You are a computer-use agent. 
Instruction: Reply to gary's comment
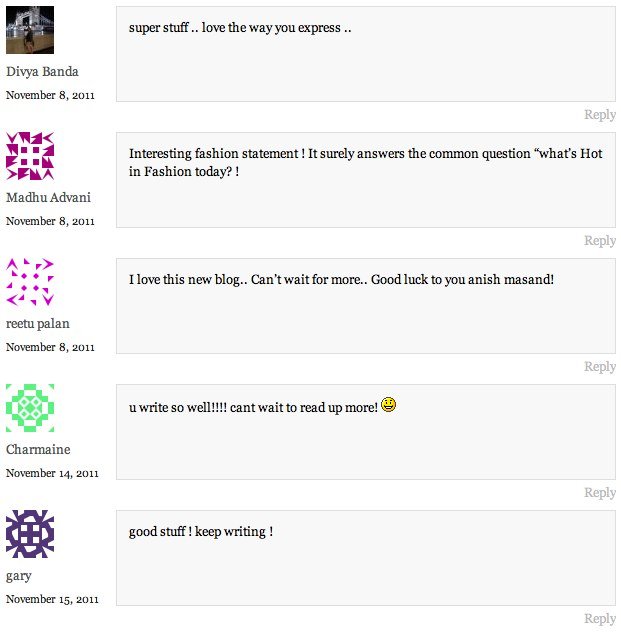[x=599, y=619]
